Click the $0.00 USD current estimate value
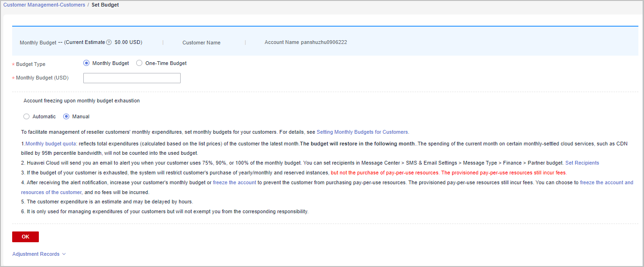 128,42
